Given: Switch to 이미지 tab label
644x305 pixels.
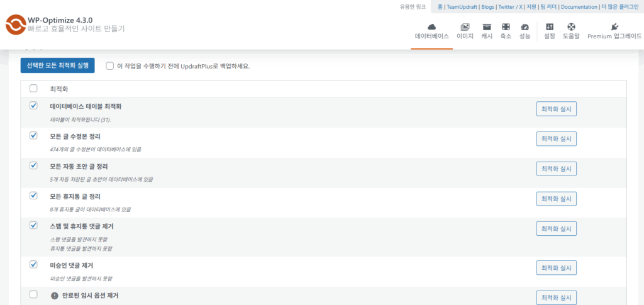Looking at the screenshot, I should (x=465, y=36).
